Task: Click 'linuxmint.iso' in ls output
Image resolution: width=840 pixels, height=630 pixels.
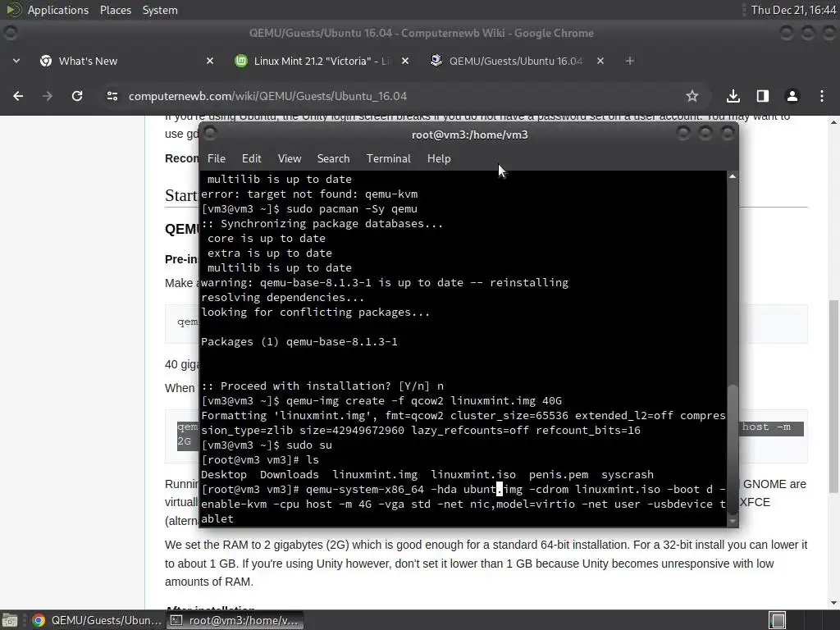Action: pyautogui.click(x=473, y=475)
